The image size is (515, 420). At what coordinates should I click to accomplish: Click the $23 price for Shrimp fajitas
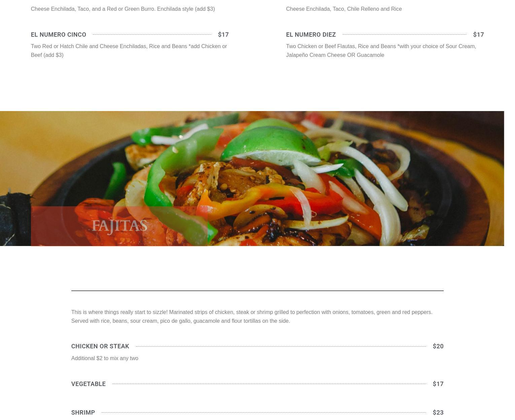pos(438,413)
